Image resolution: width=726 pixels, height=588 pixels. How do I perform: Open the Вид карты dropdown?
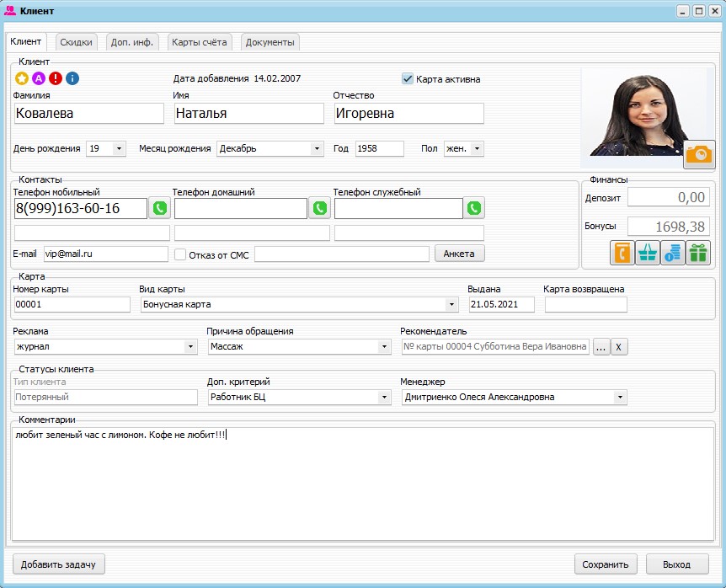(451, 304)
